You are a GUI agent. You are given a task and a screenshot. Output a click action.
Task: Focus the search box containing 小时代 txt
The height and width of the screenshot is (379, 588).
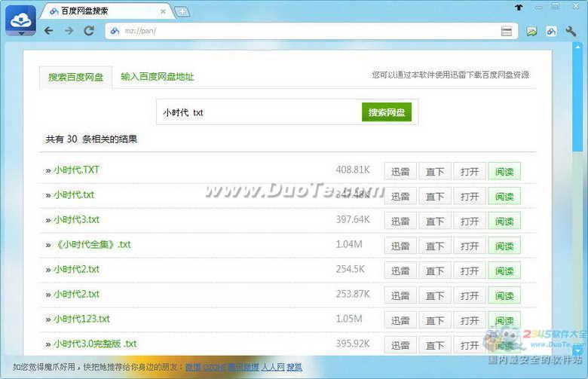tap(259, 112)
